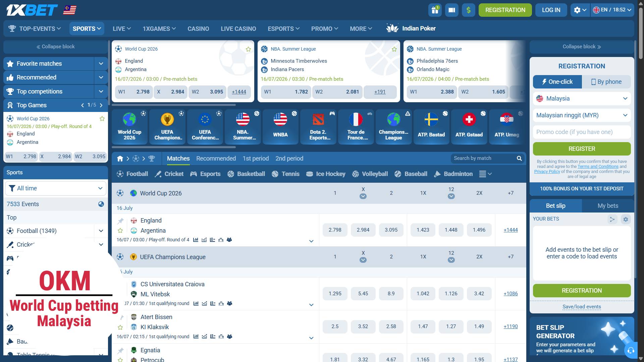
Task: Open the TOP-EVENTS menu
Action: pos(35,29)
